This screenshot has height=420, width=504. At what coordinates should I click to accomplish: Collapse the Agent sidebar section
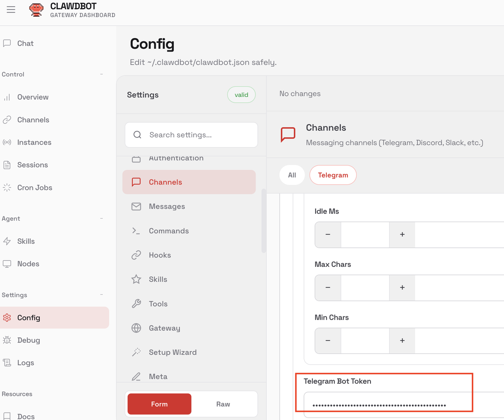(x=101, y=218)
